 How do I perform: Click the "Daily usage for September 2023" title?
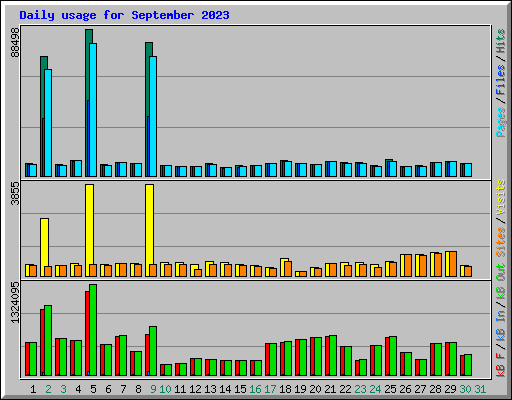pos(124,15)
